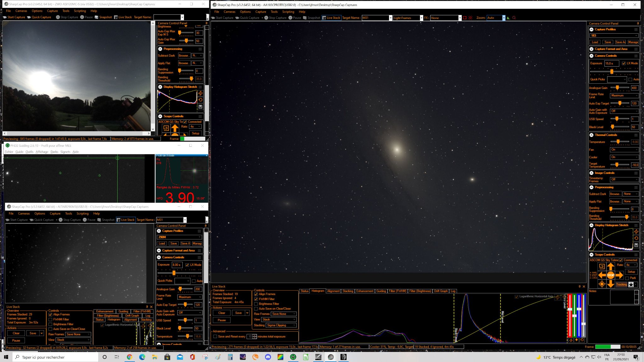Open Raw Frames Save None dropdown main window
This screenshot has height=362, width=644.
(x=284, y=314)
